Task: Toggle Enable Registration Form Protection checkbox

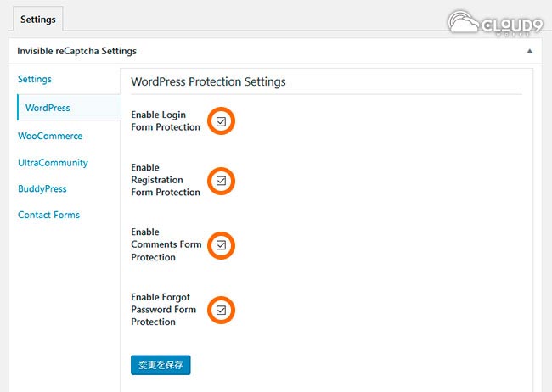Action: coord(221,181)
